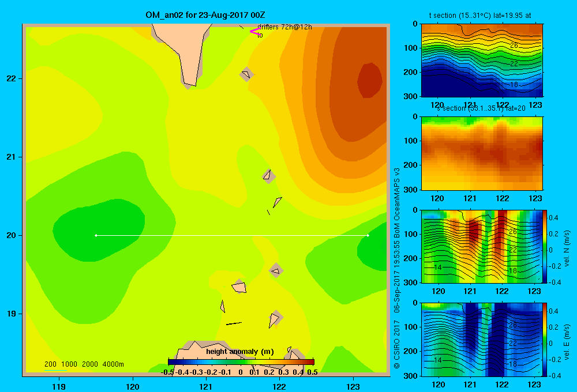The image size is (577, 392).
Task: Click the dark red anomaly maximum on the map
Action: 370,80
